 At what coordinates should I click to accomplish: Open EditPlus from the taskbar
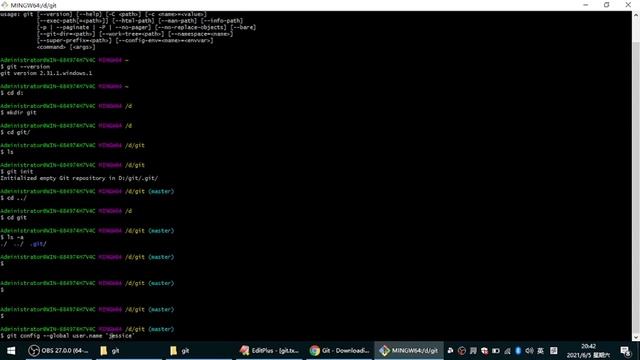point(269,351)
